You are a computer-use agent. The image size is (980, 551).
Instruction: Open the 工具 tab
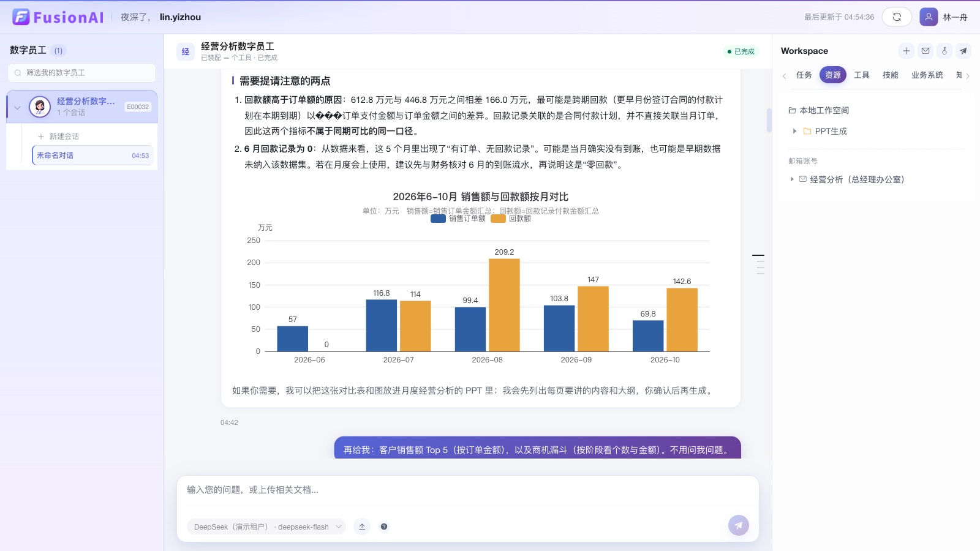[x=862, y=75]
